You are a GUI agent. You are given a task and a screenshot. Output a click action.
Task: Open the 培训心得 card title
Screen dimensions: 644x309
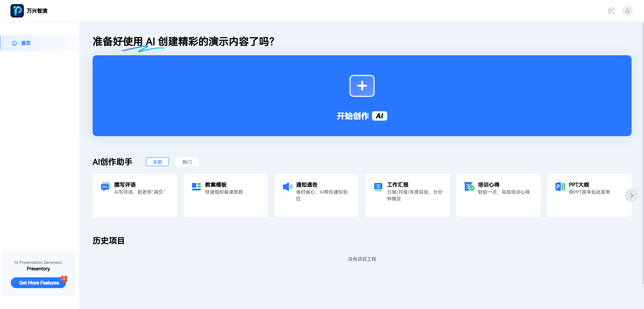[x=488, y=185]
